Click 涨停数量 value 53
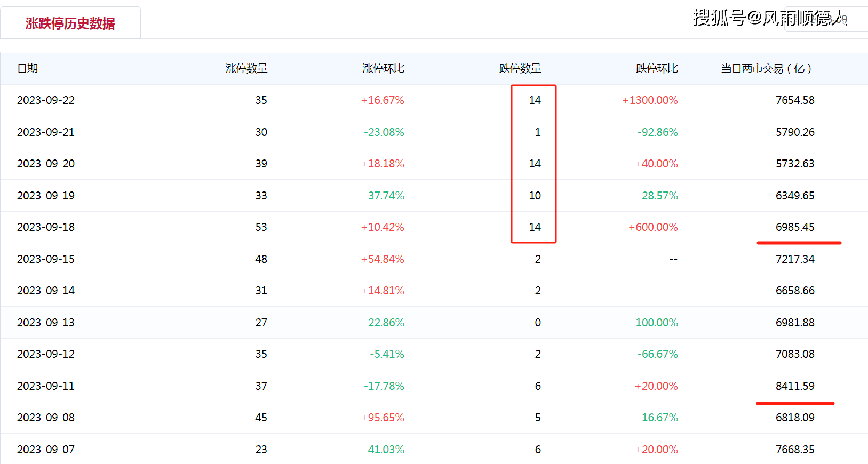This screenshot has width=868, height=464. coord(261,227)
